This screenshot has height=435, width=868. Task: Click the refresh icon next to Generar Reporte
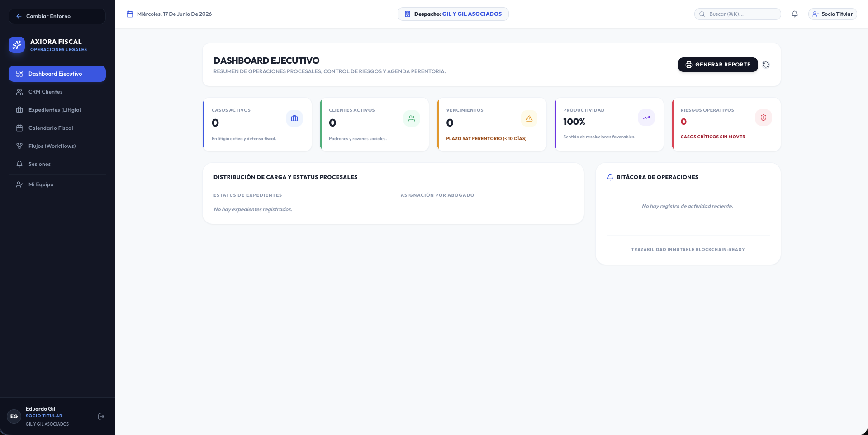[x=766, y=65]
